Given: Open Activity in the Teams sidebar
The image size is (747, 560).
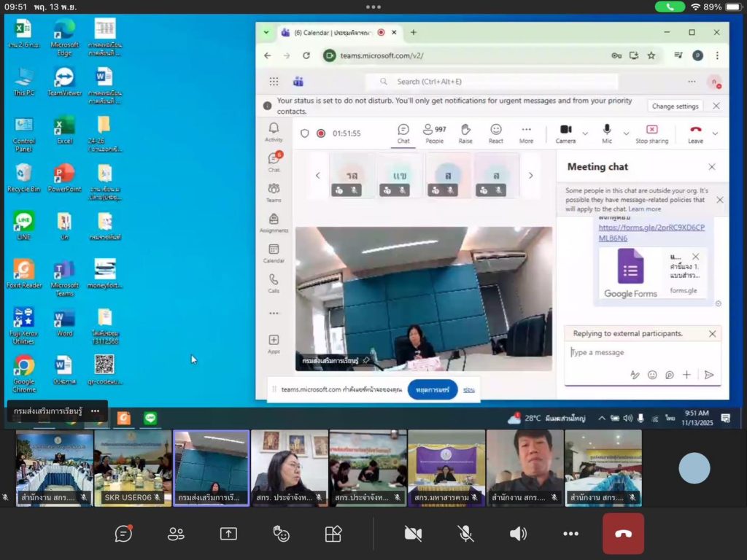Looking at the screenshot, I should click(x=274, y=132).
